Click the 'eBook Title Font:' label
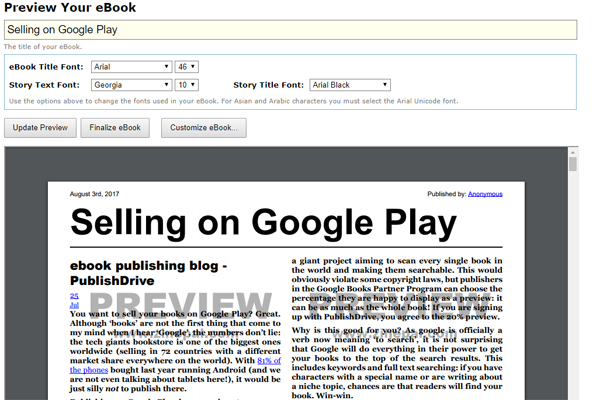This screenshot has height=400, width=600. pos(46,67)
